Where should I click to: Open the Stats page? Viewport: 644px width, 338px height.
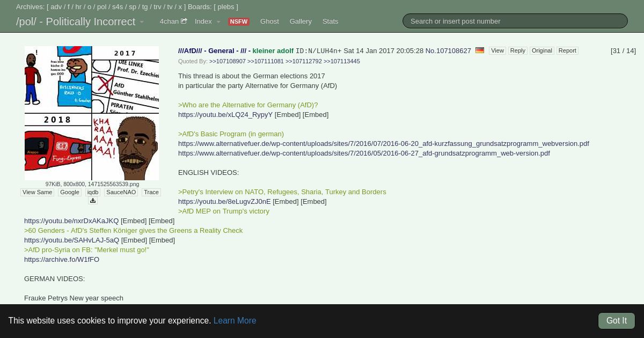330,21
